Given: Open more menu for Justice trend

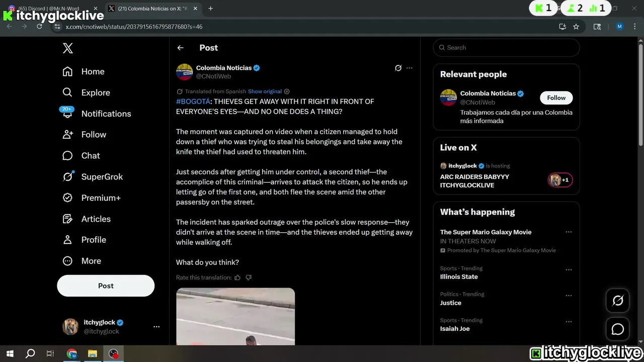Looking at the screenshot, I should [569, 296].
